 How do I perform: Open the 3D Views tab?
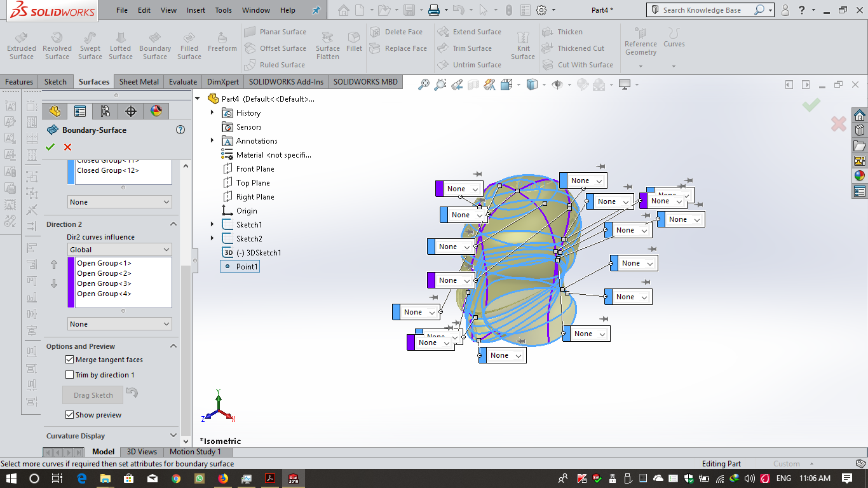[142, 452]
